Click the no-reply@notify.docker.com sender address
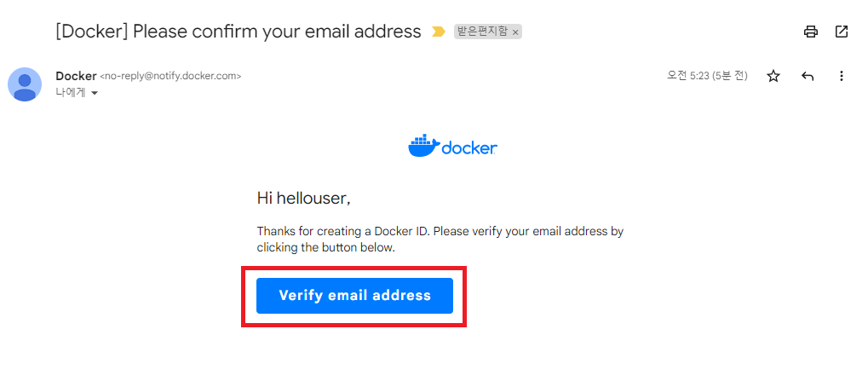Viewport: 868px width, 387px height. point(170,76)
